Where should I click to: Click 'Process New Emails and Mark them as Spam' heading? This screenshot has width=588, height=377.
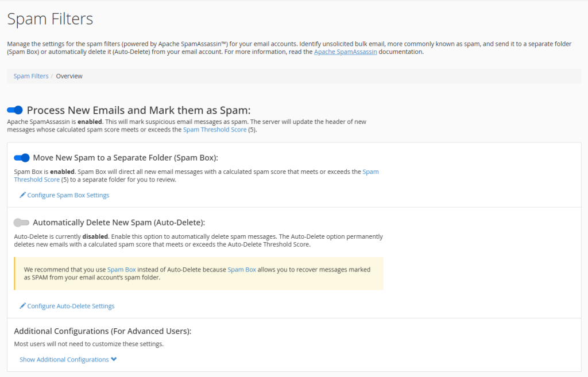[x=139, y=110]
